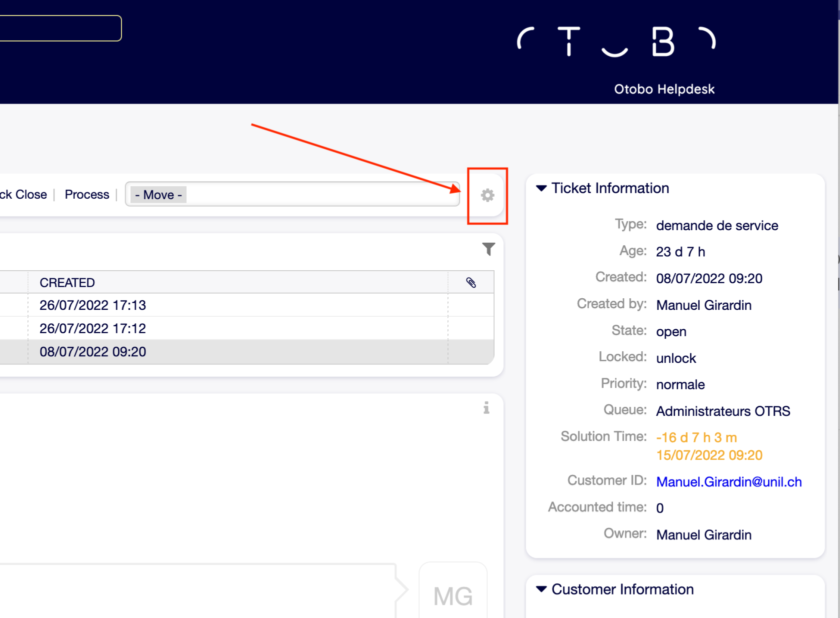This screenshot has width=840, height=618.
Task: Select article created 08/07/2022 09:20
Action: [x=93, y=352]
